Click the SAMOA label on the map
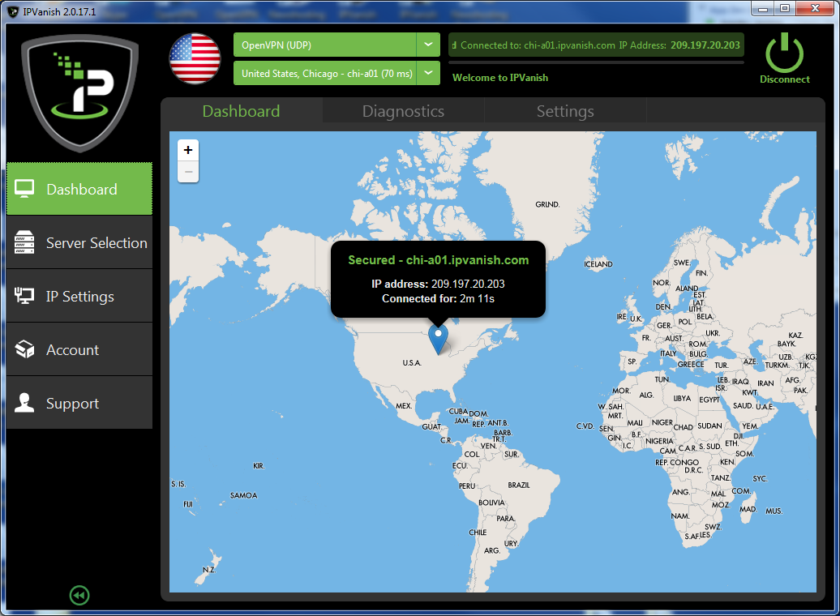This screenshot has height=616, width=840. click(x=244, y=495)
